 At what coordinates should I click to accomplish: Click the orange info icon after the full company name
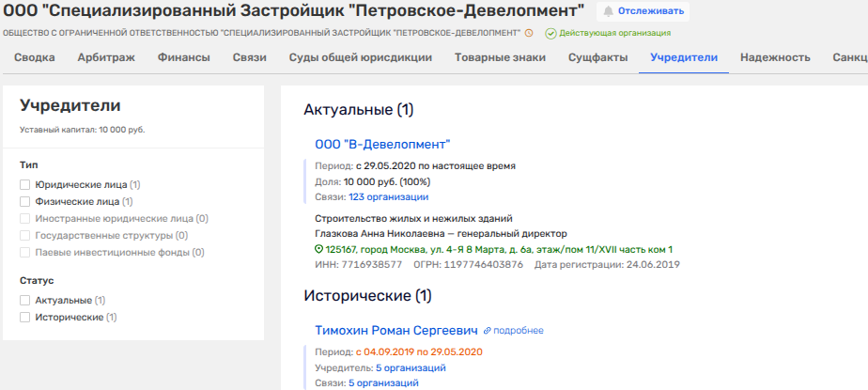tap(529, 33)
